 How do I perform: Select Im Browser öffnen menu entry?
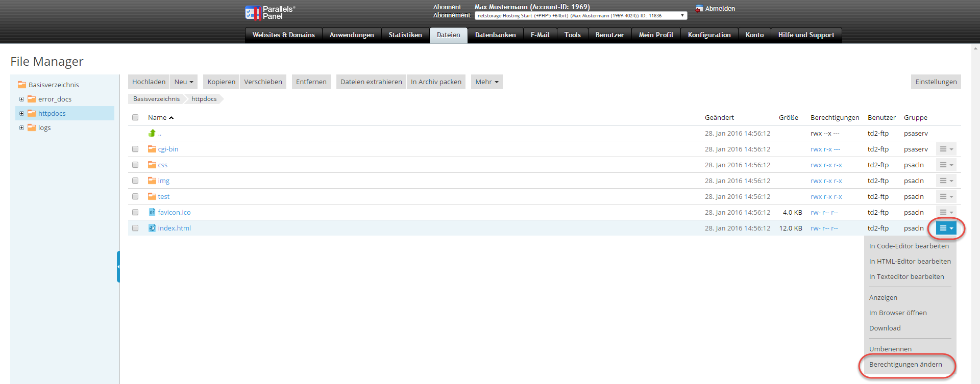[x=898, y=313]
